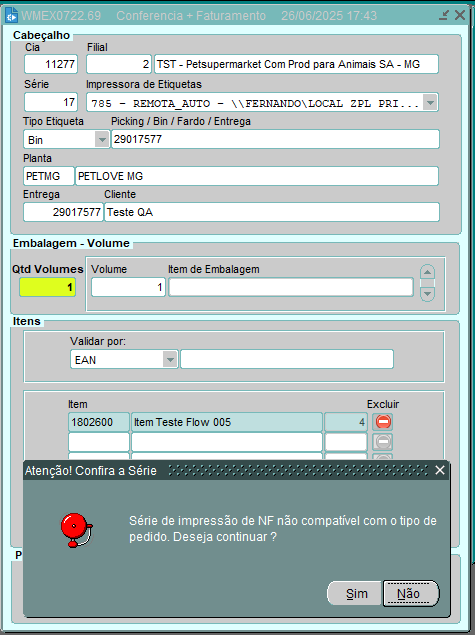The image size is (475, 635).
Task: Click the Cliente field showing Teste QA
Action: coord(272,212)
